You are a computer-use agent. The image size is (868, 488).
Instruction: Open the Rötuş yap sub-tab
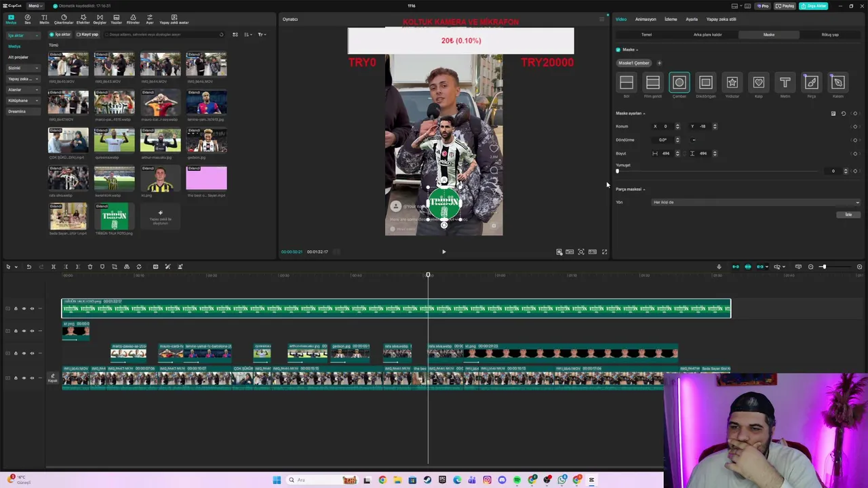pyautogui.click(x=830, y=35)
